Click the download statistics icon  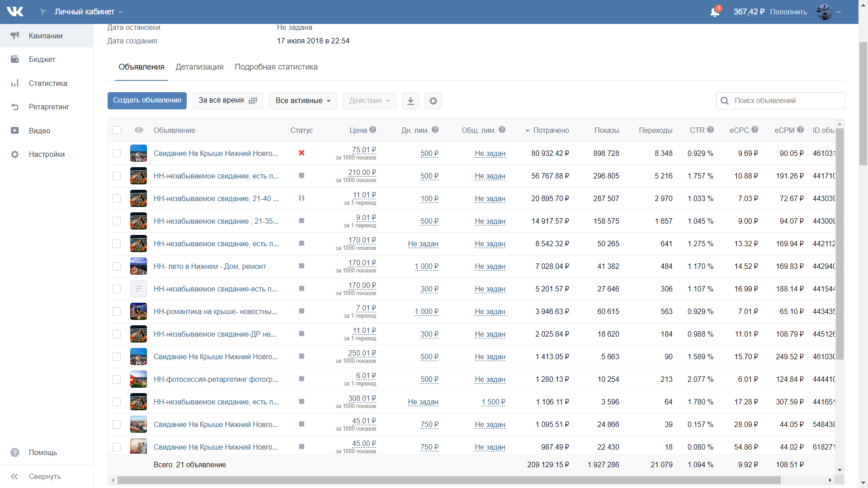[410, 101]
